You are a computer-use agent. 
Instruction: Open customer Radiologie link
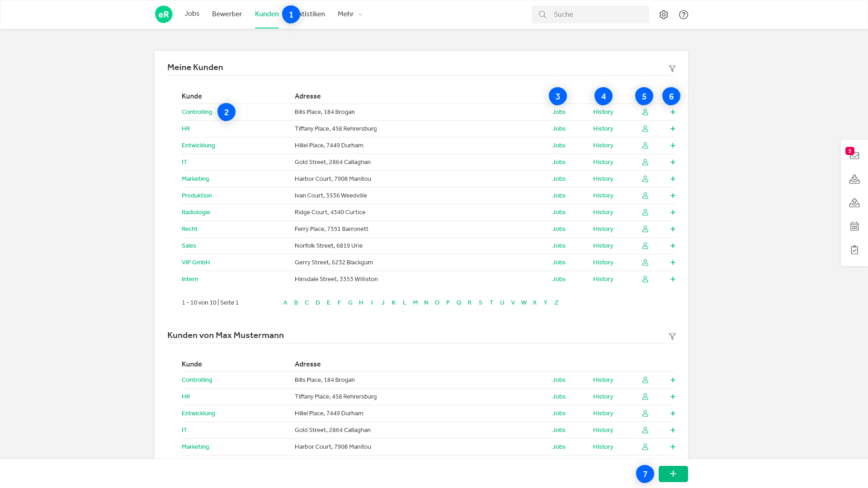(x=196, y=212)
